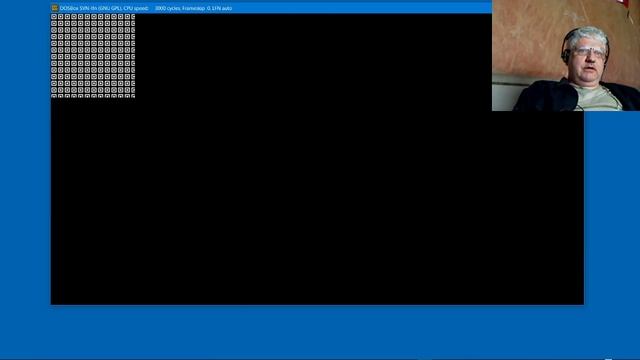Click the grid of symbols in the DOSBox screen
This screenshot has width=640, height=360.
pyautogui.click(x=93, y=56)
